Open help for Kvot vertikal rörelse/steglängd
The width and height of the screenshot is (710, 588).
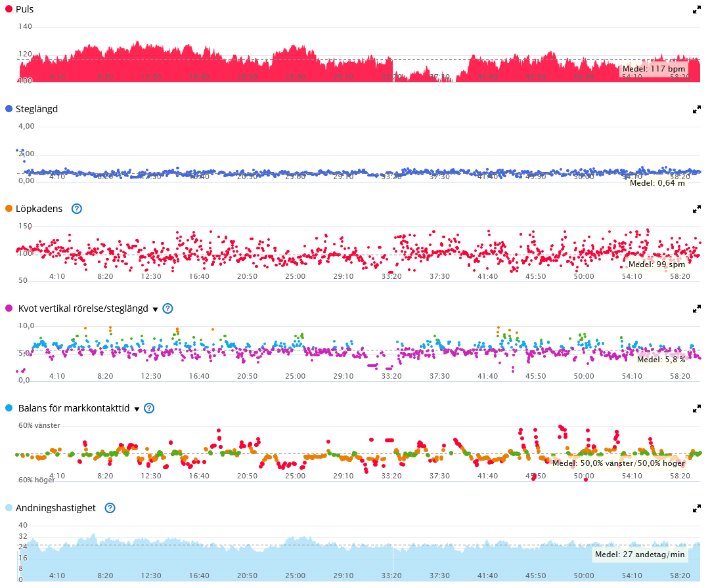click(x=167, y=308)
